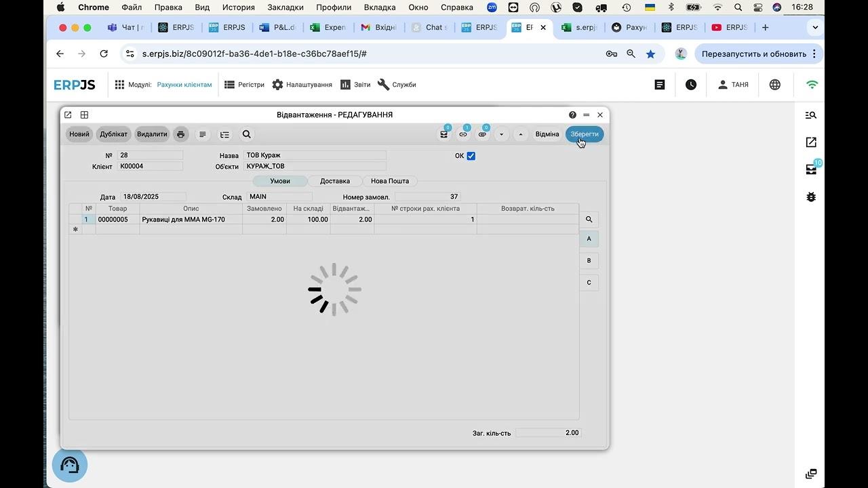
Task: Select the A side button
Action: tap(589, 239)
